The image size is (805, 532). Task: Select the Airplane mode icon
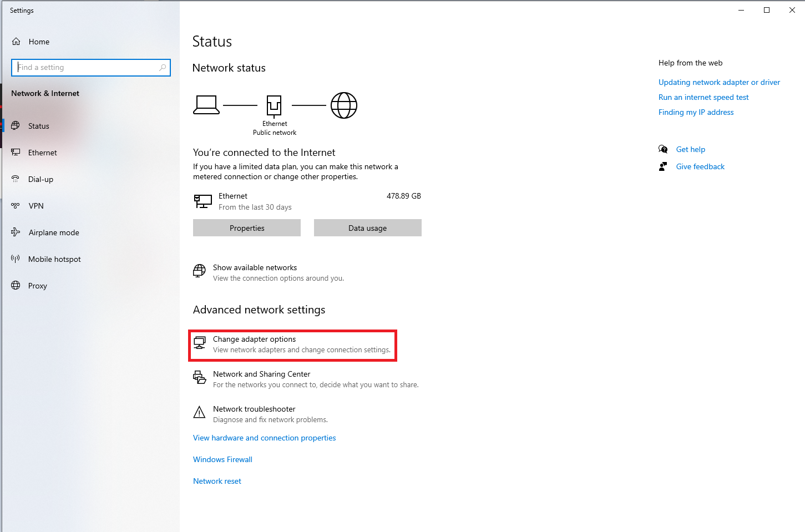(x=16, y=232)
